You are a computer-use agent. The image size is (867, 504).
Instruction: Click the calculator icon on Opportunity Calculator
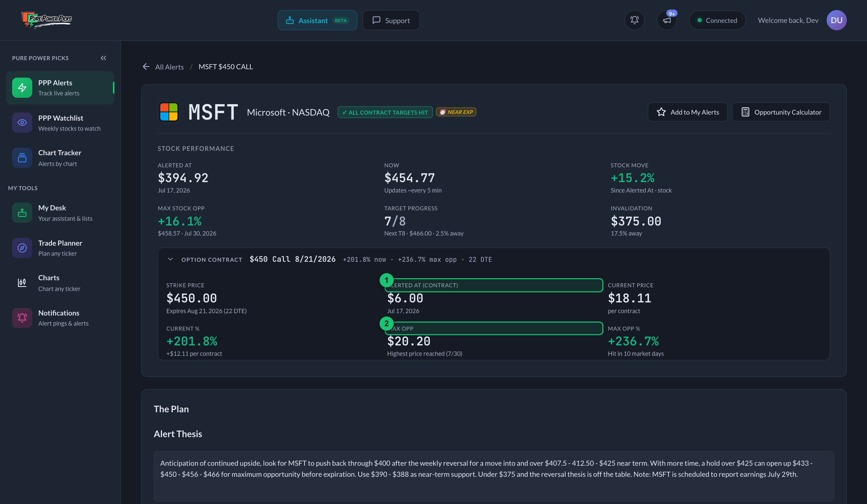(x=745, y=112)
